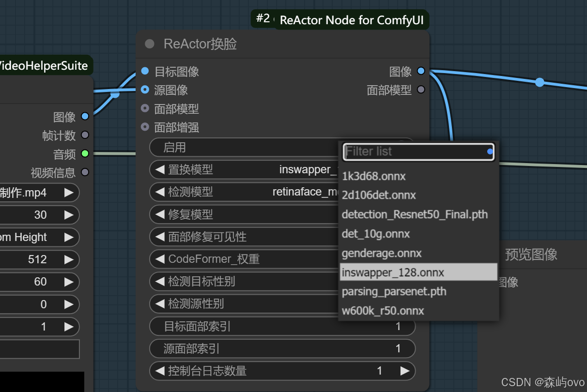Click the ReActor换脸 node title
587x392 pixels.
point(200,44)
